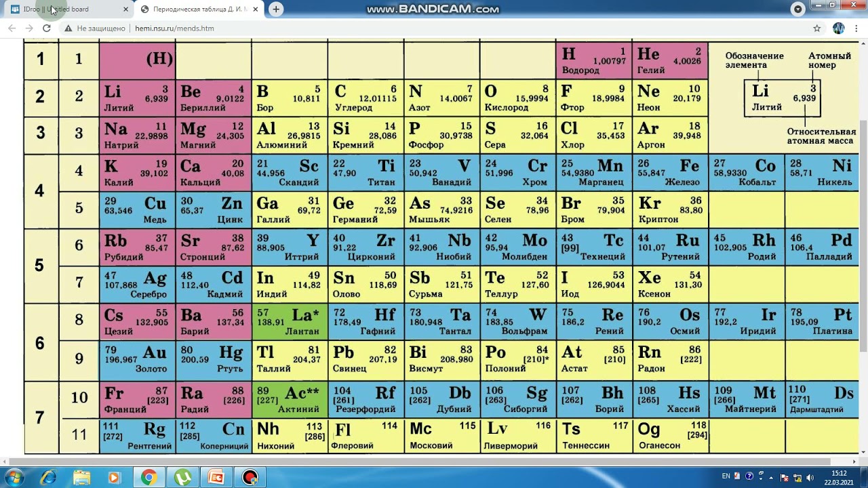
Task: Click the Серебро (Ag) element cell
Action: click(138, 285)
